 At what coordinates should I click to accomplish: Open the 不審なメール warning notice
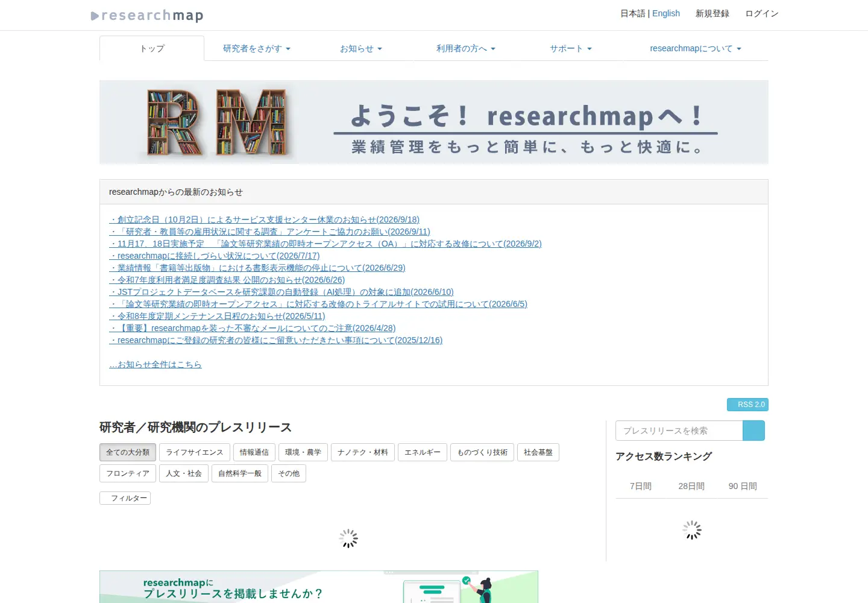pos(253,328)
